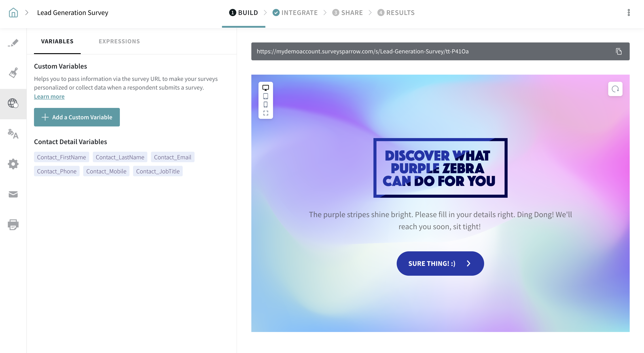
Task: Switch to the Expressions tab
Action: [x=119, y=41]
